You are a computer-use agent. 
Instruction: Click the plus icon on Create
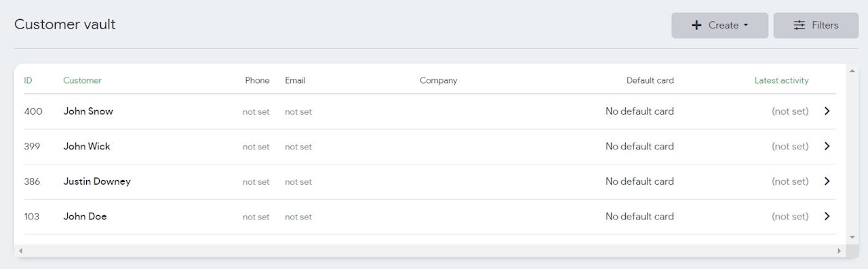(696, 25)
